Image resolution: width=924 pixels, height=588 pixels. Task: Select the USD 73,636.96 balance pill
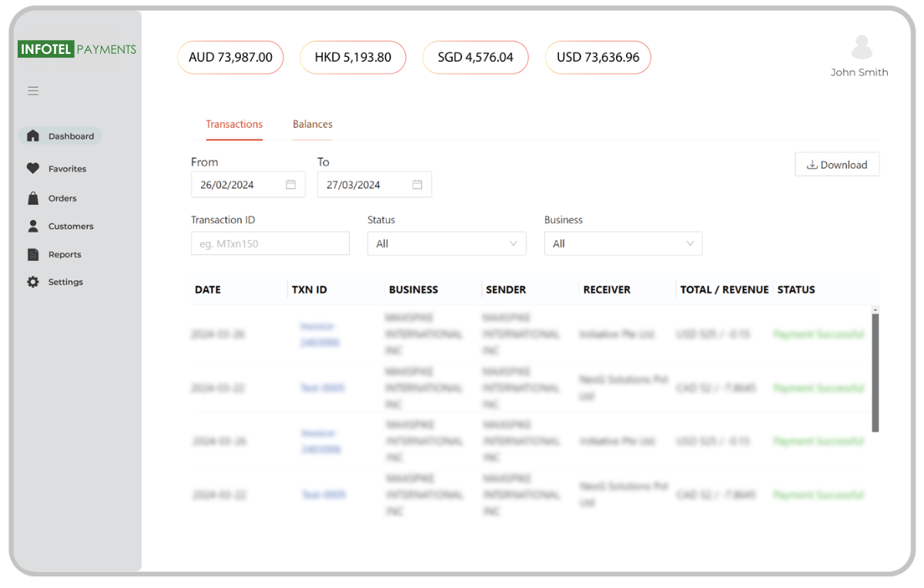tap(598, 58)
